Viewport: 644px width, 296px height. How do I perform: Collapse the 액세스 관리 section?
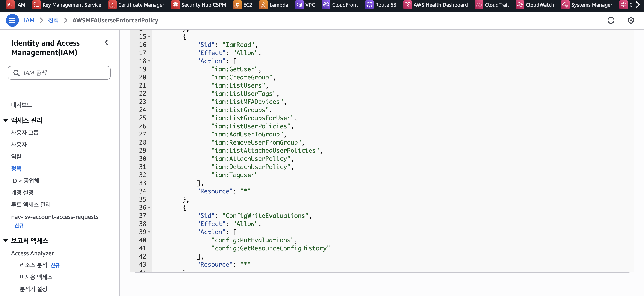point(6,120)
